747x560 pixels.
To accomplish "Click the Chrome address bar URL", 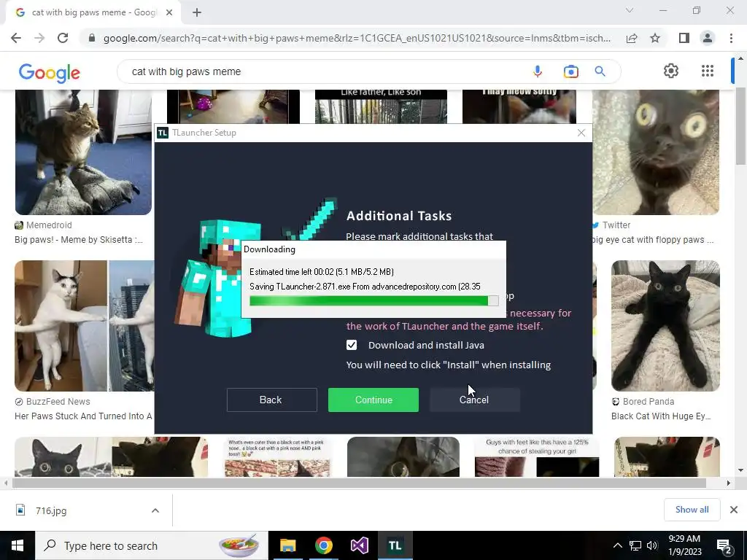I will click(x=357, y=38).
